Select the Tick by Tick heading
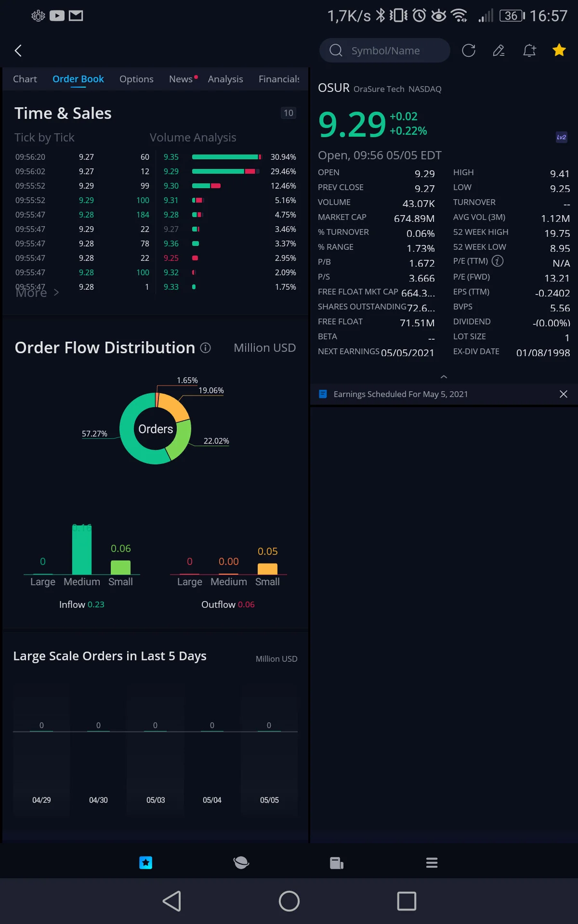The height and width of the screenshot is (924, 578). (44, 138)
